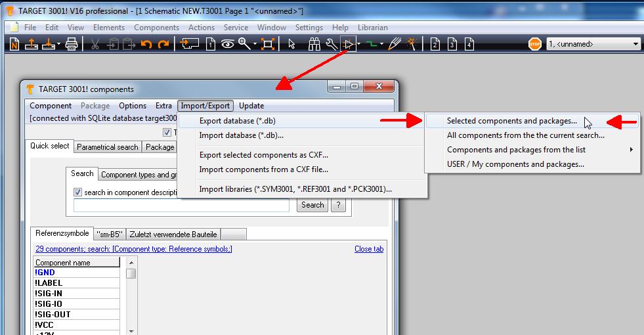
Task: Click the magic wand icon
Action: pos(412,44)
